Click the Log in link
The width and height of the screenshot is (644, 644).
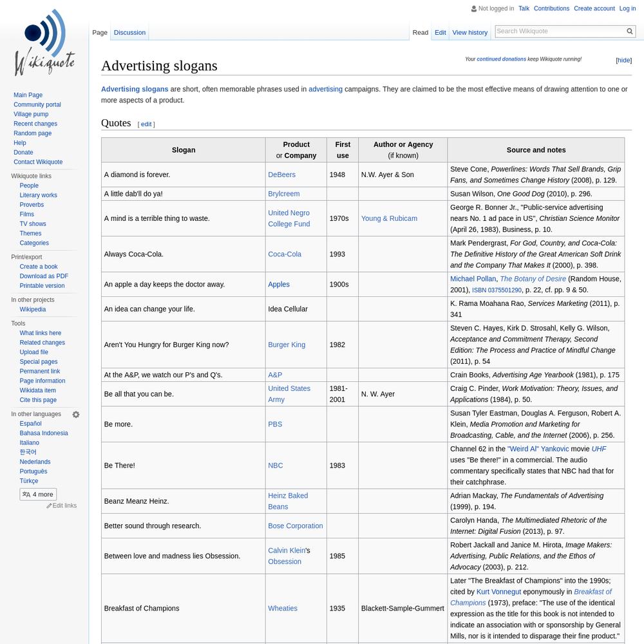tap(627, 8)
